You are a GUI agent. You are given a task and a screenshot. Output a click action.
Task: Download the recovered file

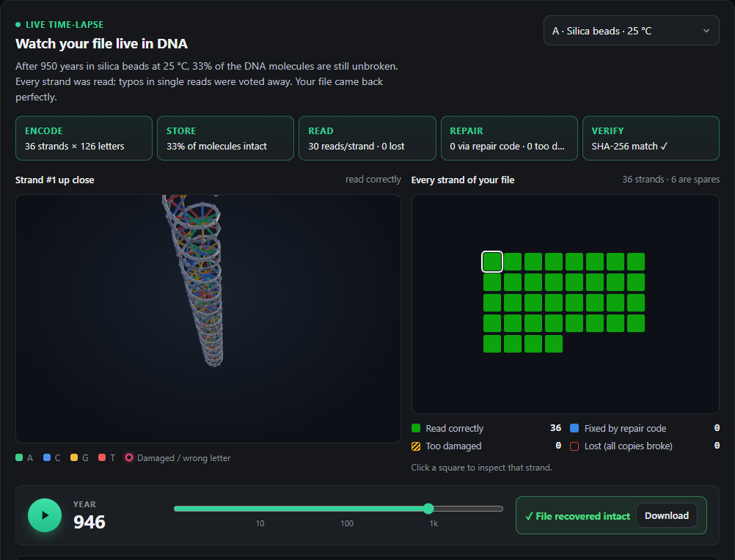click(666, 515)
